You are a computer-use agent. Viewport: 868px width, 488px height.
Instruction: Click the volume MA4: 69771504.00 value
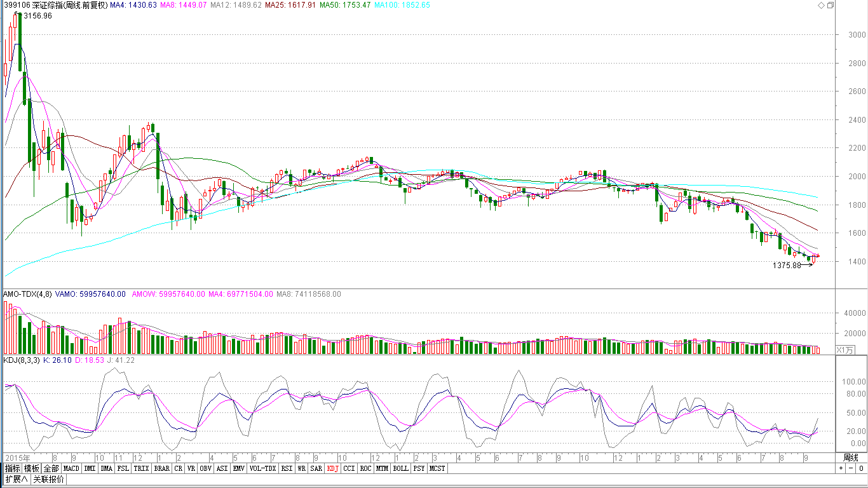[240, 294]
